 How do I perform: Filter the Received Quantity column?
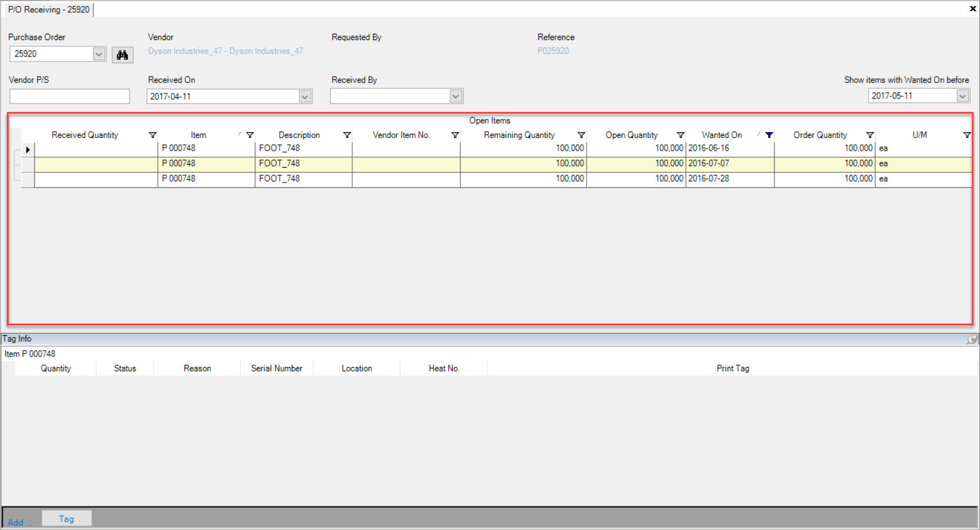(153, 135)
